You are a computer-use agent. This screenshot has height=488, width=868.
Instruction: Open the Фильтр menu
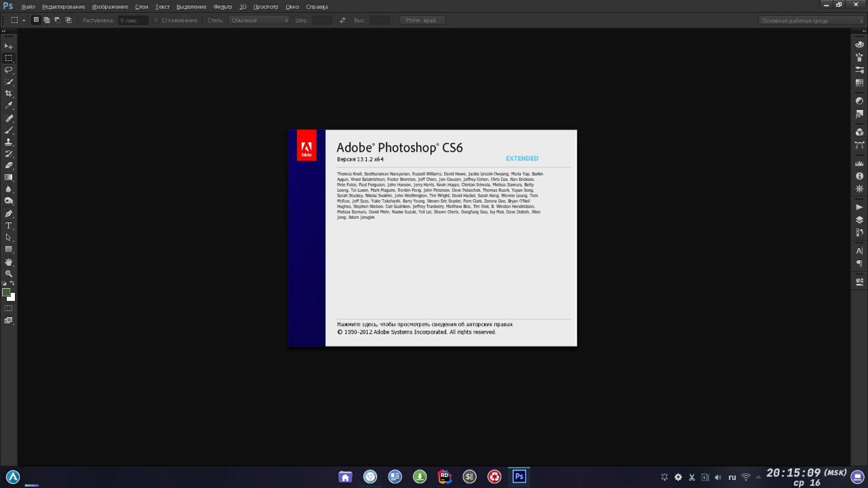click(222, 6)
